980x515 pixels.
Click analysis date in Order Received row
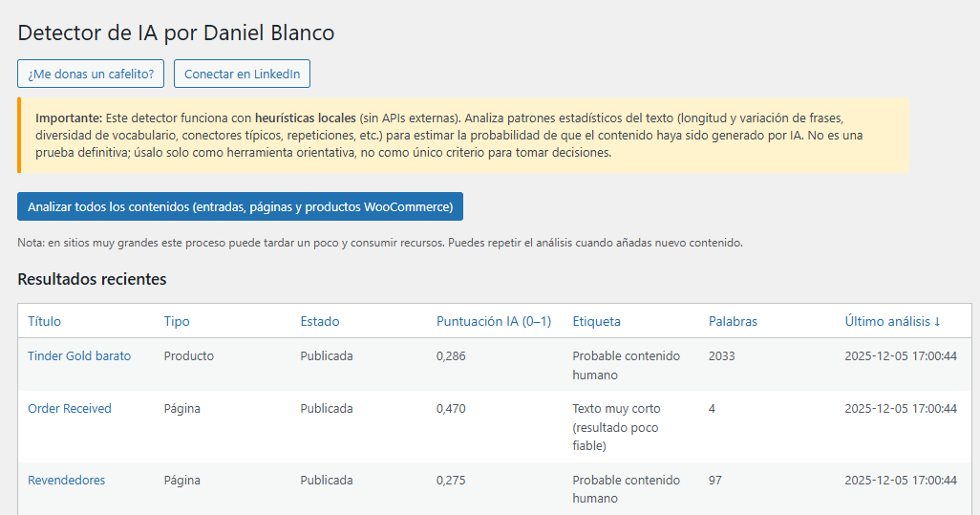901,408
